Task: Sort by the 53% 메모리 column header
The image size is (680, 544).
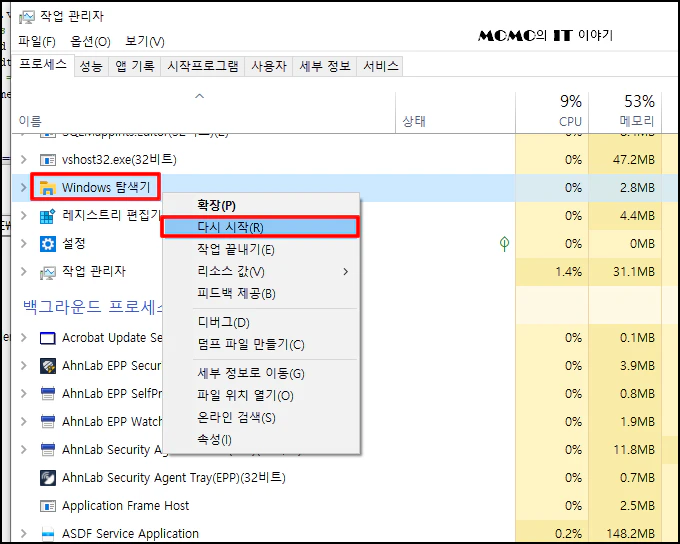Action: [x=625, y=112]
